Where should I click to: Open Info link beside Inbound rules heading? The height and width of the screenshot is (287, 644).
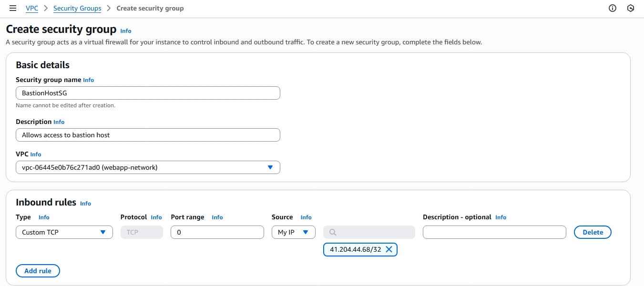point(85,203)
